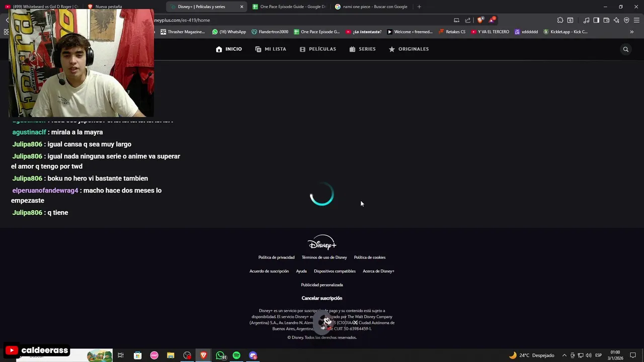The width and height of the screenshot is (644, 362).
Task: Open Acuerdo de suscripción footer link
Action: pos(269,271)
